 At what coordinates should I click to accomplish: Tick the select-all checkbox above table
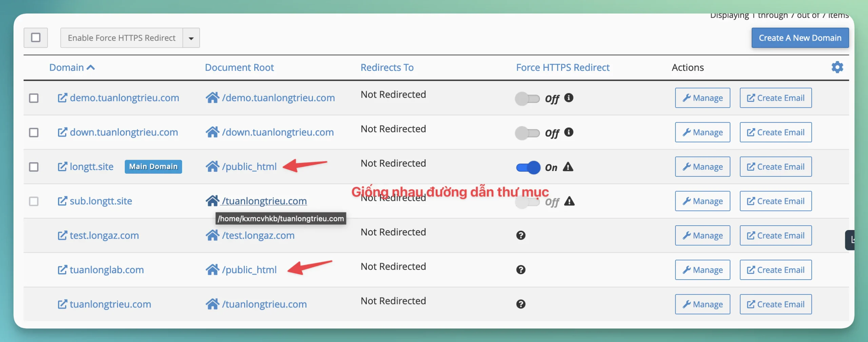click(36, 38)
